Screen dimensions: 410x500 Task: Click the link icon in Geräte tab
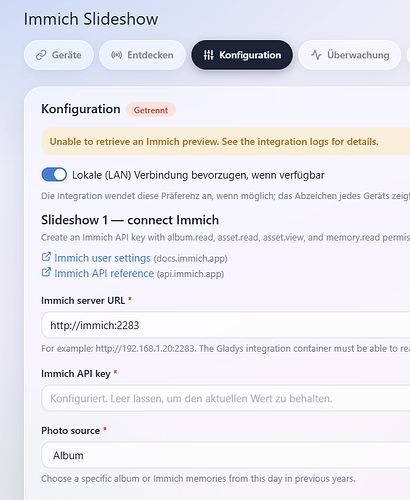[x=41, y=55]
